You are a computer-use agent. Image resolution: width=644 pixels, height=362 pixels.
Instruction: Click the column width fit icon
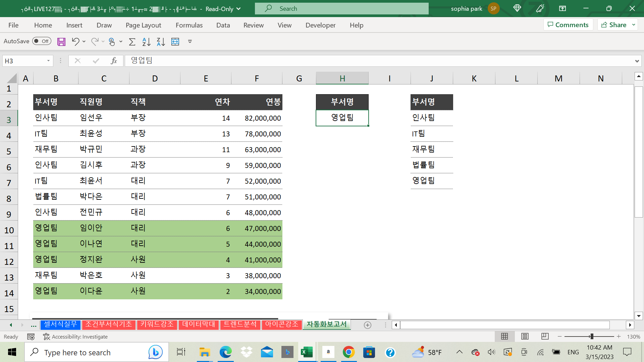tap(175, 42)
